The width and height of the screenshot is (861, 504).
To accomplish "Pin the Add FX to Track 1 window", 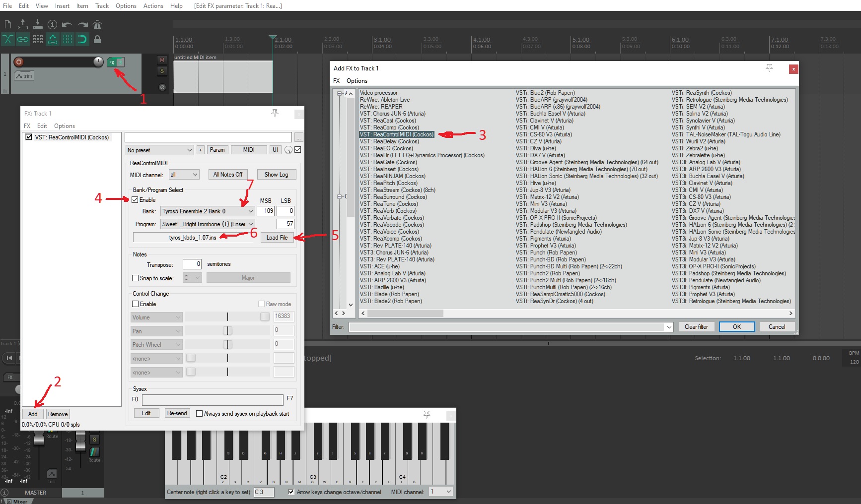I will pos(769,68).
